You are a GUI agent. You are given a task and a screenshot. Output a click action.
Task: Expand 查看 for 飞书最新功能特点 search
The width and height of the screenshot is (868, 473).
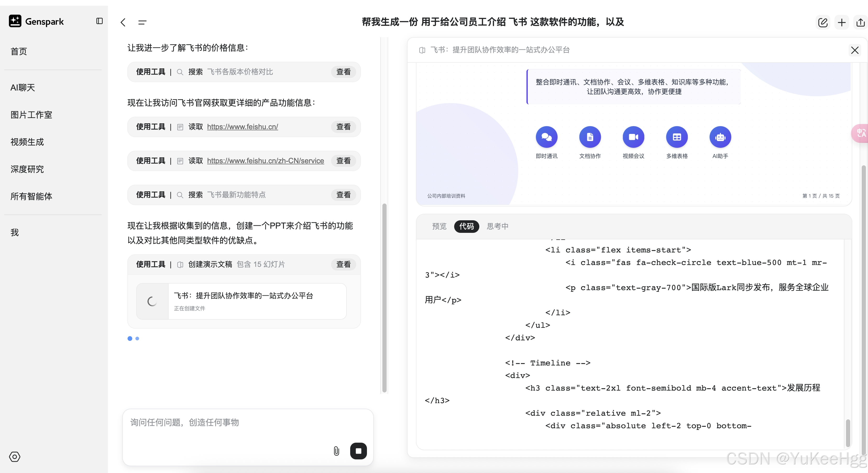(343, 195)
